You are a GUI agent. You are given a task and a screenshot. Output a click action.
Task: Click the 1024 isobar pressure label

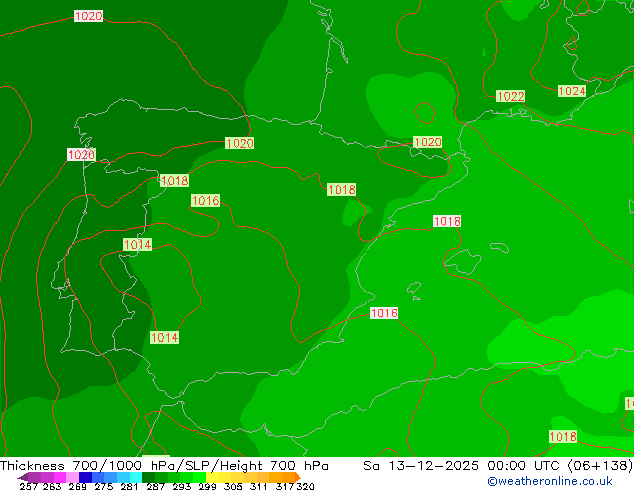(x=571, y=91)
